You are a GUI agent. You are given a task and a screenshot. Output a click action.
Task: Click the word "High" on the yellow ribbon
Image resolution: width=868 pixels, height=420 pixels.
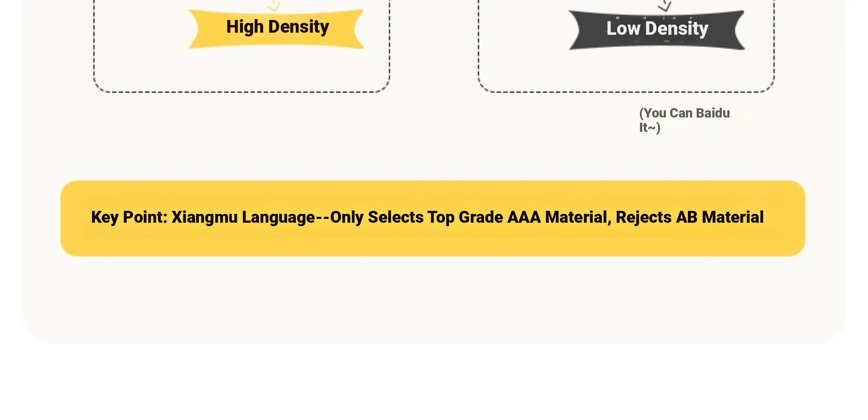click(245, 27)
